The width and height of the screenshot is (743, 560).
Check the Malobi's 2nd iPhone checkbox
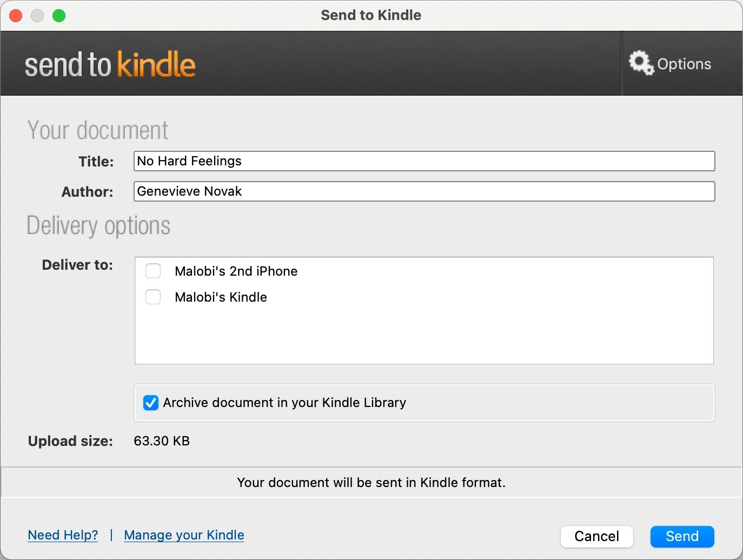coord(153,271)
